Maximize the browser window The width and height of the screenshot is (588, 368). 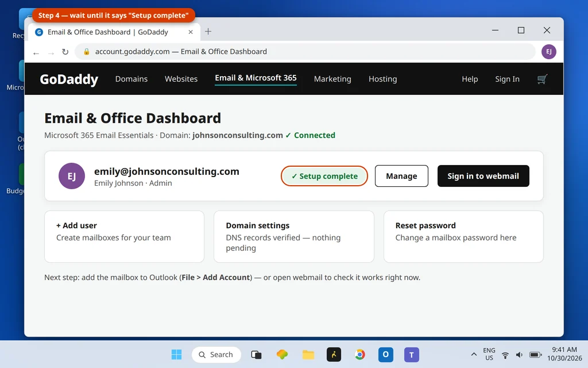[521, 30]
